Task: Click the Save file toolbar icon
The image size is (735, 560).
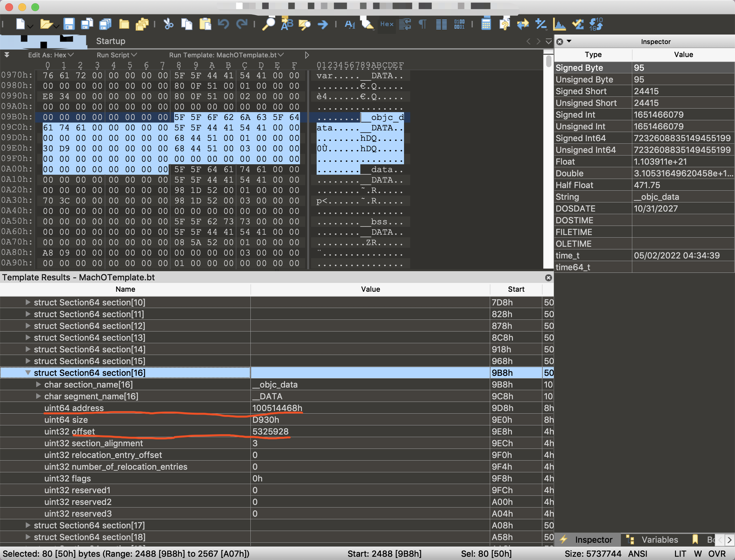Action: click(69, 24)
